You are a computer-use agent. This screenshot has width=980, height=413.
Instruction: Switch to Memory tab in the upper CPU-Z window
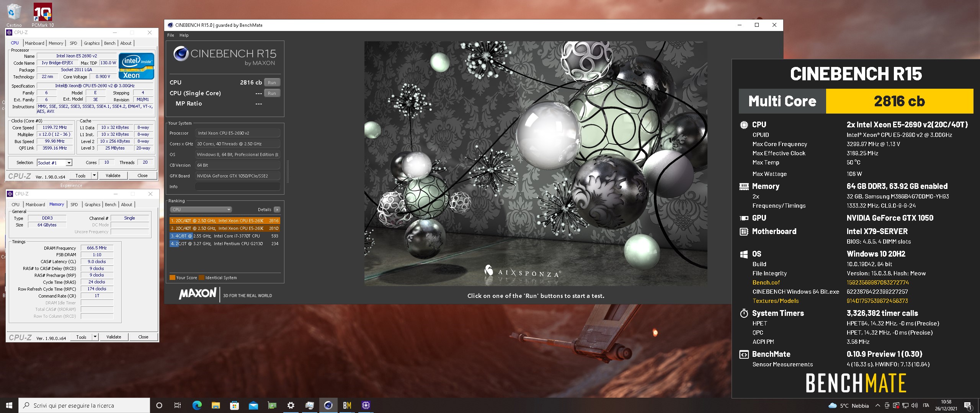pyautogui.click(x=56, y=43)
